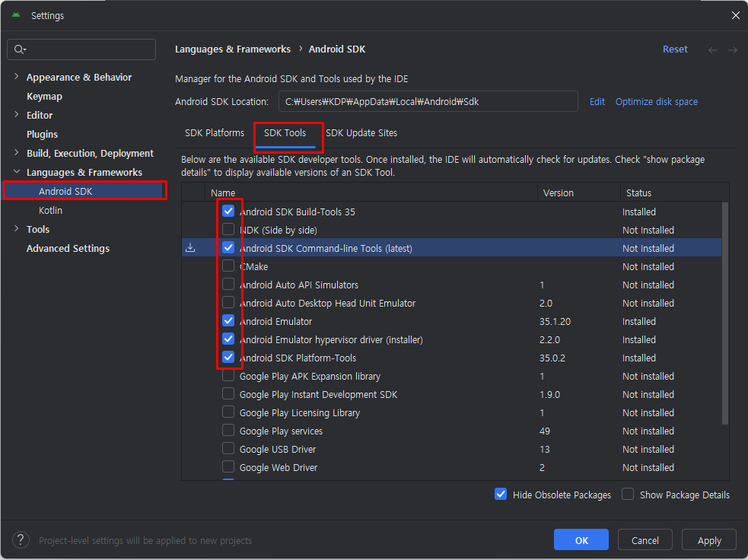748x560 pixels.
Task: Click the Languages & Frameworks breadcrumb
Action: point(233,49)
